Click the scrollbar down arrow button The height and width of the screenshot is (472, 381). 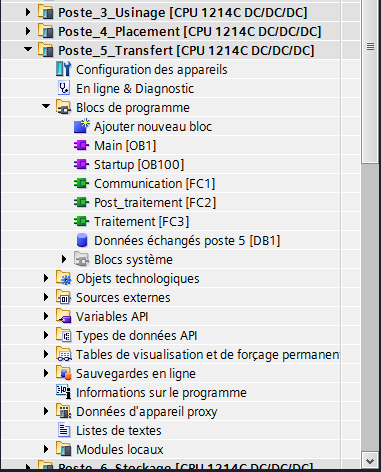click(370, 461)
